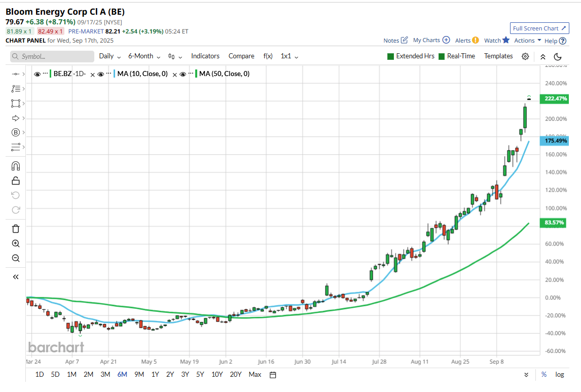Expand the 6-Month period dropdown

pos(144,56)
